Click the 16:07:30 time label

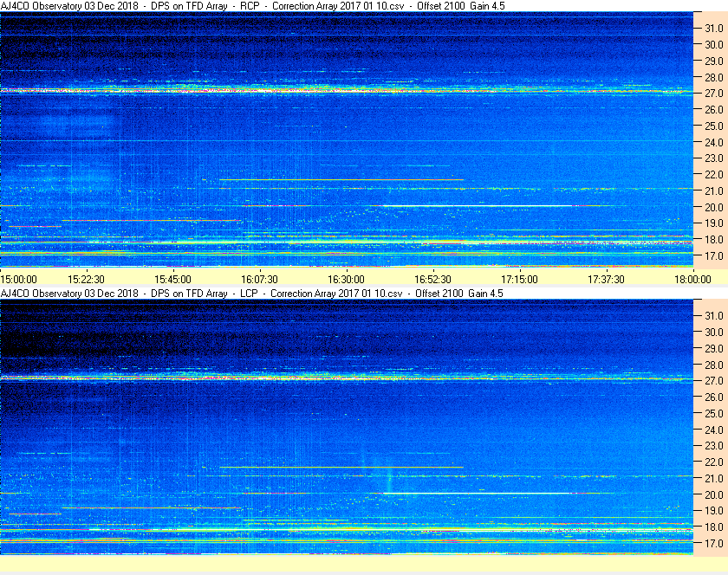pos(259,280)
